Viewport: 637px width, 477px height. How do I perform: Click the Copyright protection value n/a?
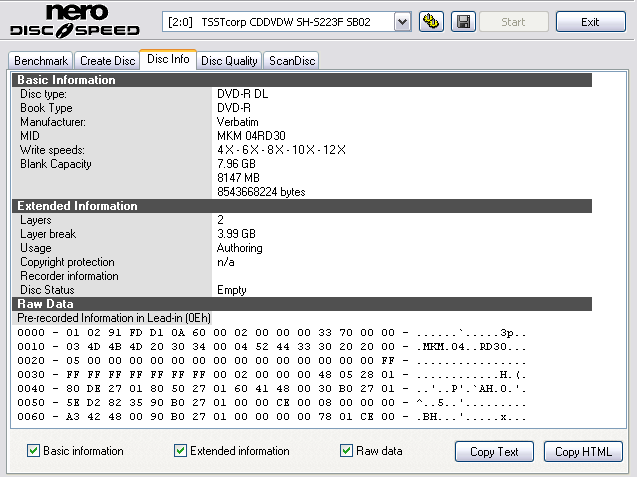coord(226,262)
